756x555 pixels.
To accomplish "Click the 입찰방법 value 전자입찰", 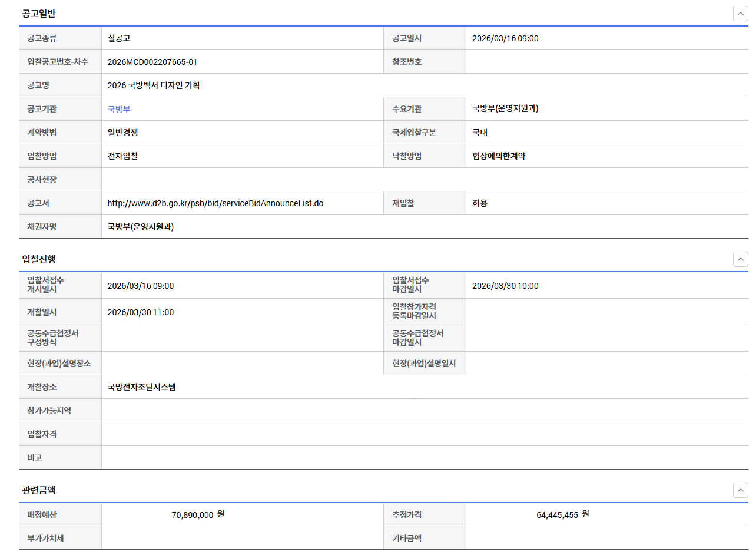I will point(122,156).
